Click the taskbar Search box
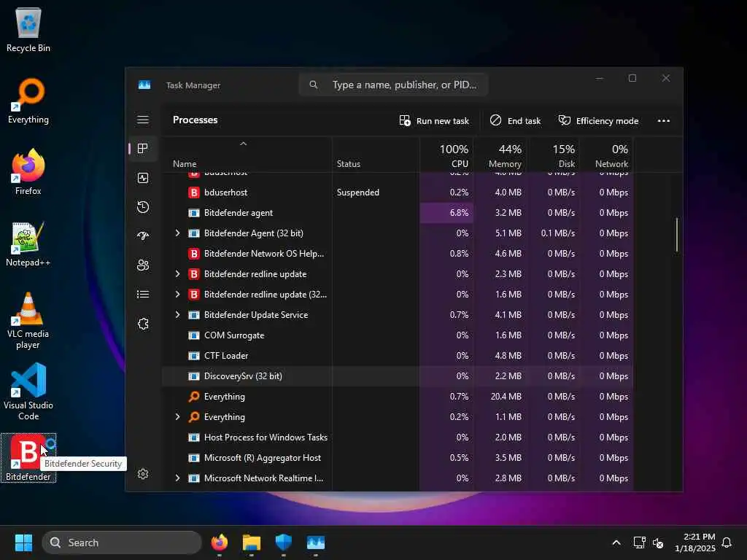Image resolution: width=747 pixels, height=560 pixels. point(122,542)
